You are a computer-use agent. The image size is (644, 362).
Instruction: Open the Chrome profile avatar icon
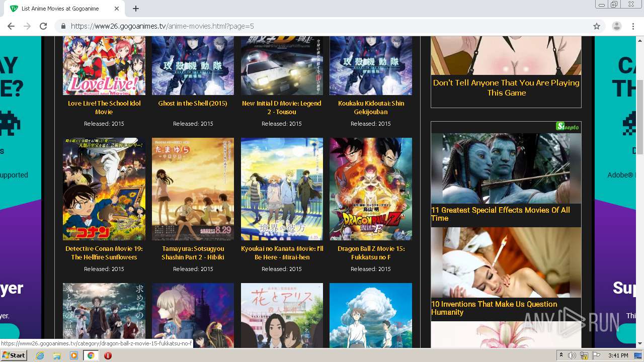[x=617, y=26]
